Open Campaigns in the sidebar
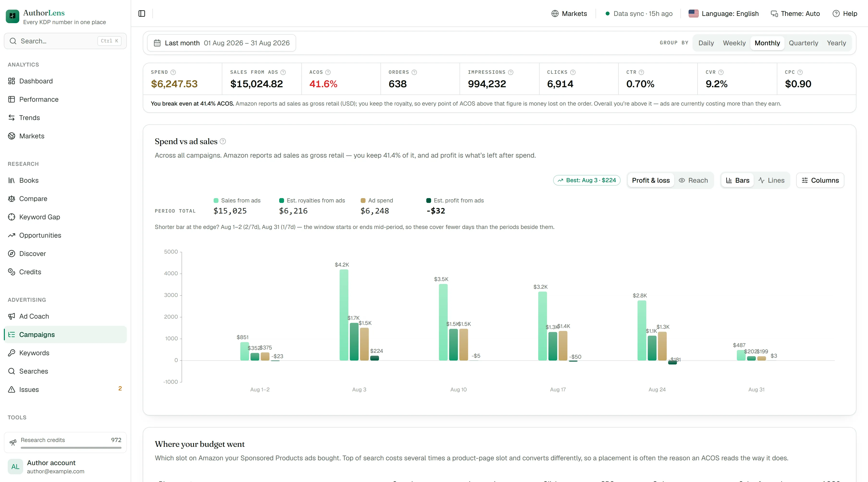The height and width of the screenshot is (482, 868). (65, 335)
